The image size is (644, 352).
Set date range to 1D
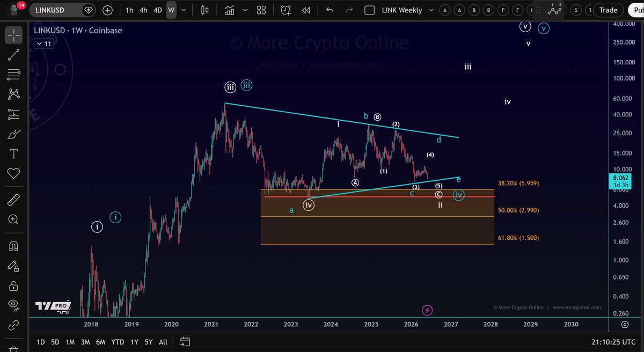coord(41,342)
